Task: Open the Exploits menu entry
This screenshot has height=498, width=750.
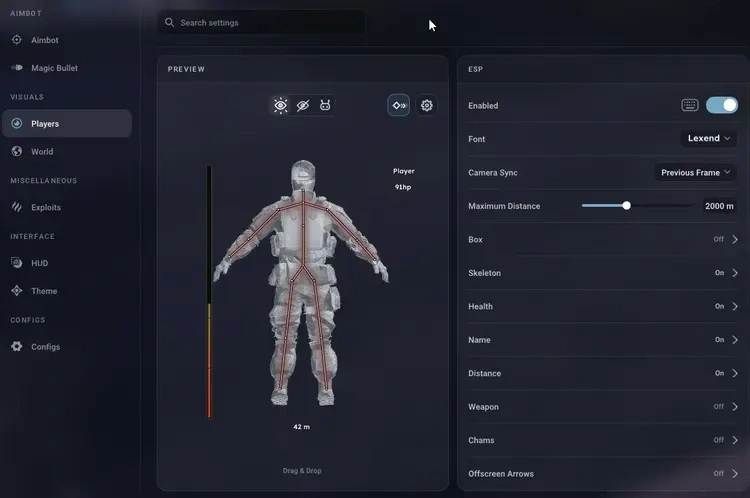Action: [x=67, y=207]
